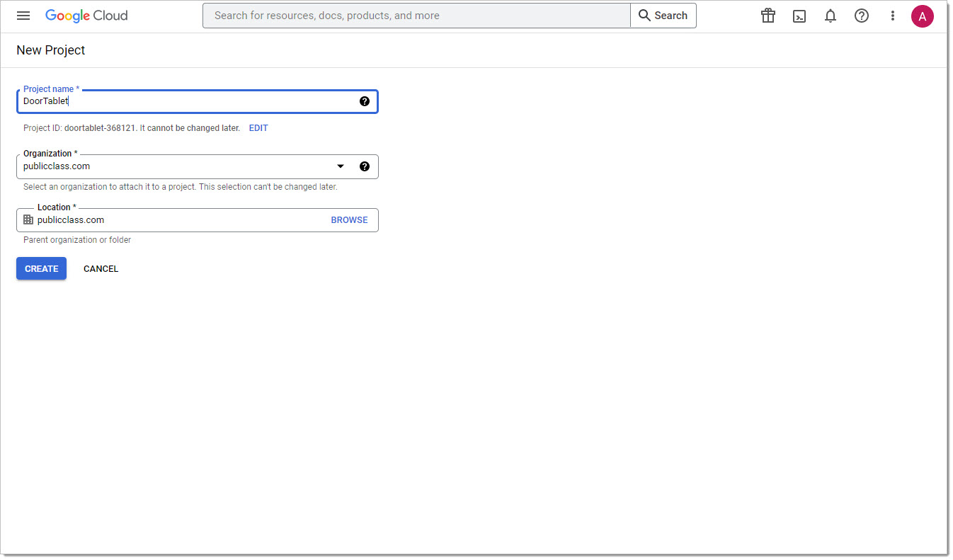This screenshot has width=953, height=560.
Task: Open the main navigation hamburger menu
Action: pos(23,16)
